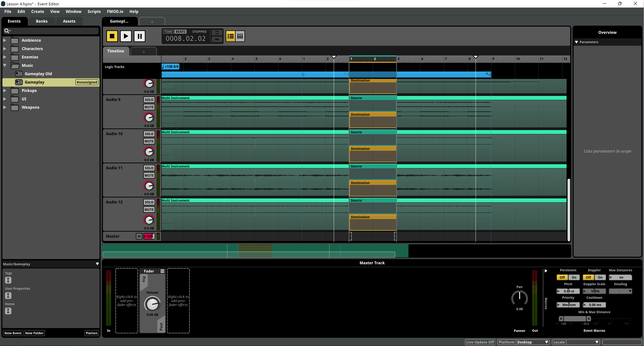Click the User Properties edit icon

(8, 296)
